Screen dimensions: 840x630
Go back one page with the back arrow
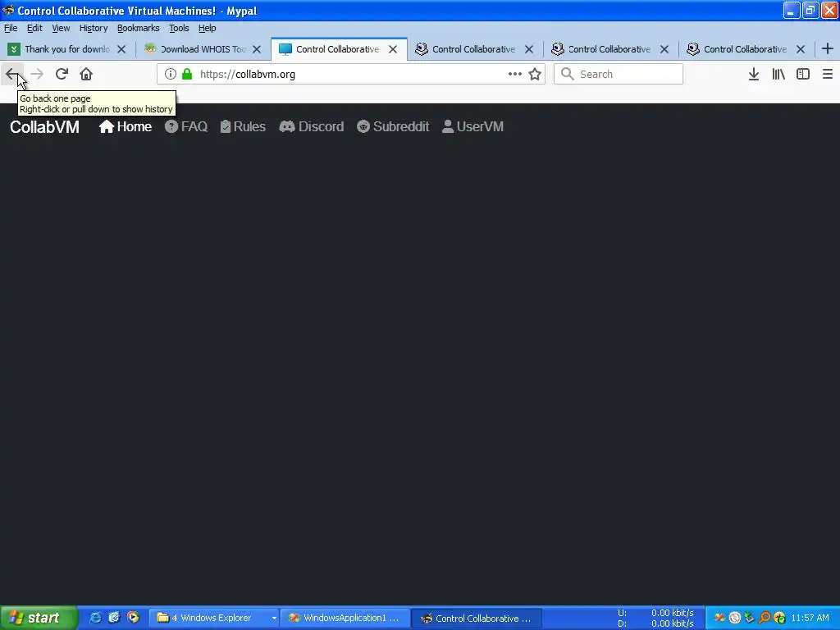11,74
